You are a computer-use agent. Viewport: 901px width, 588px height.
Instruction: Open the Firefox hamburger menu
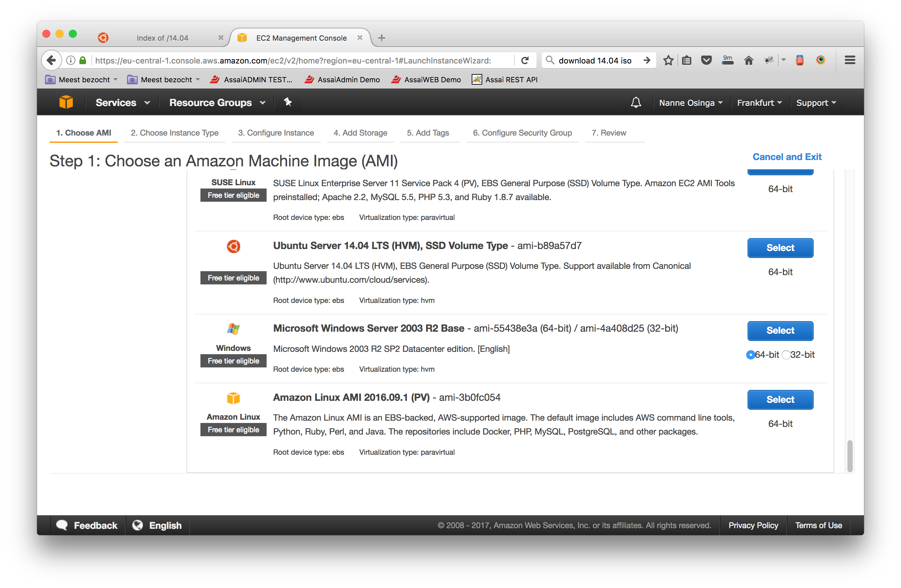click(850, 60)
